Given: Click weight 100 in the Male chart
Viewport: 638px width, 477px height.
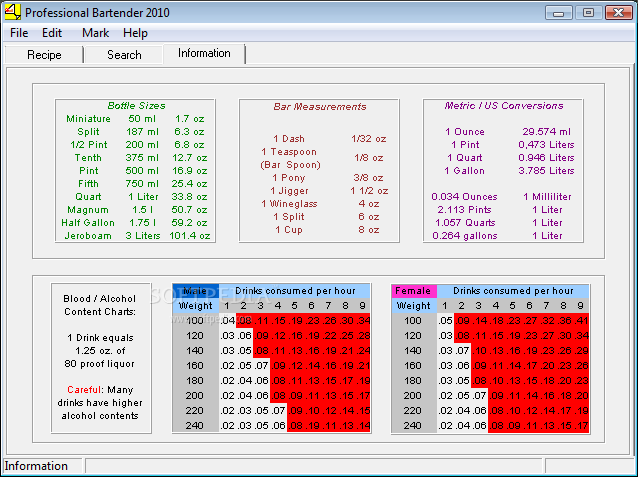Looking at the screenshot, I should point(194,321).
